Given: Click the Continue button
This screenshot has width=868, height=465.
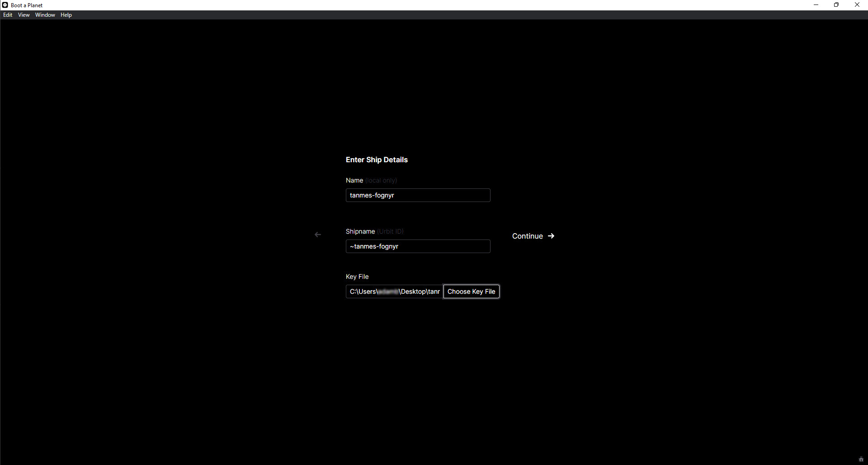Looking at the screenshot, I should [x=533, y=236].
